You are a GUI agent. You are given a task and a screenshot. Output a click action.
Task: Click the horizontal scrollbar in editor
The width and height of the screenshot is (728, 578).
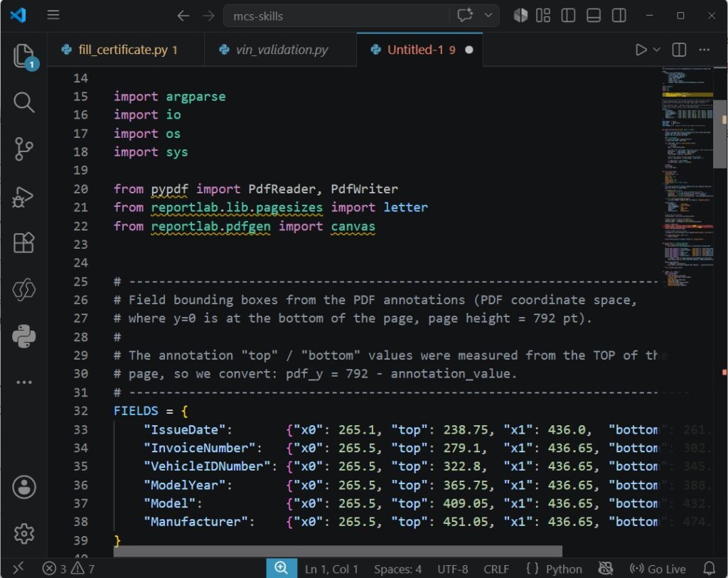coord(338,551)
